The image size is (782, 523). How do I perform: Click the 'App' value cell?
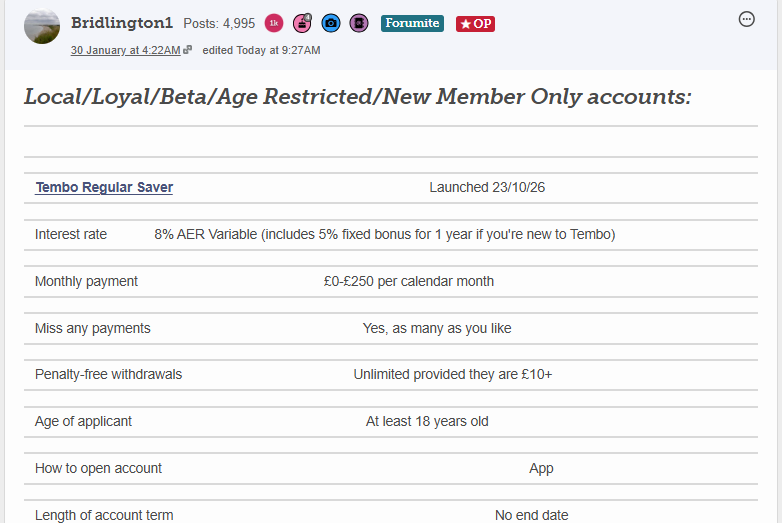click(x=541, y=468)
